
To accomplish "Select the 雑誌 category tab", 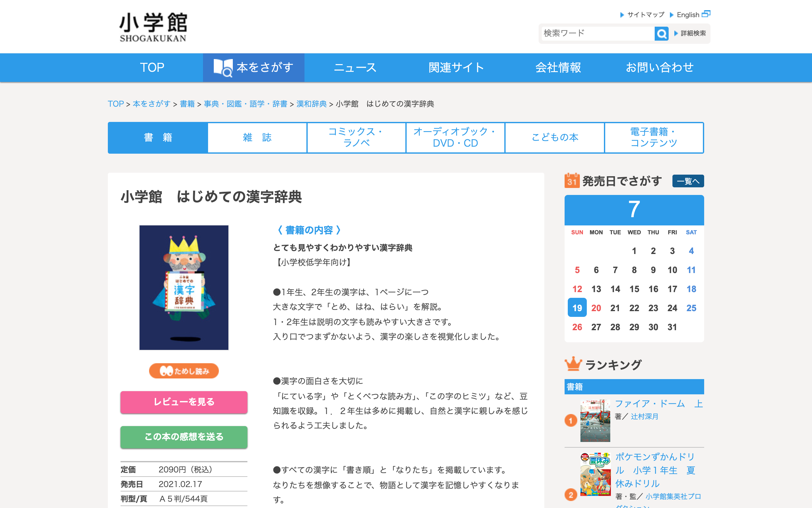I will (x=257, y=137).
